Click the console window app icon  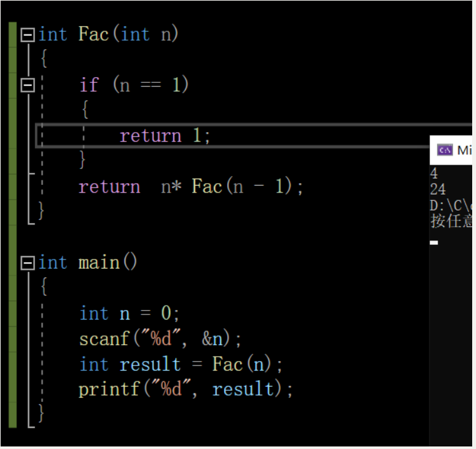[445, 150]
